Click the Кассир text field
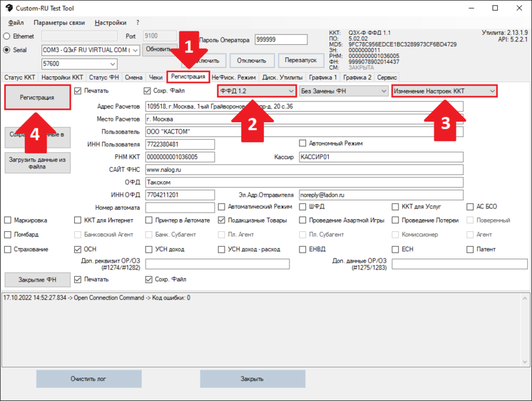 click(380, 157)
